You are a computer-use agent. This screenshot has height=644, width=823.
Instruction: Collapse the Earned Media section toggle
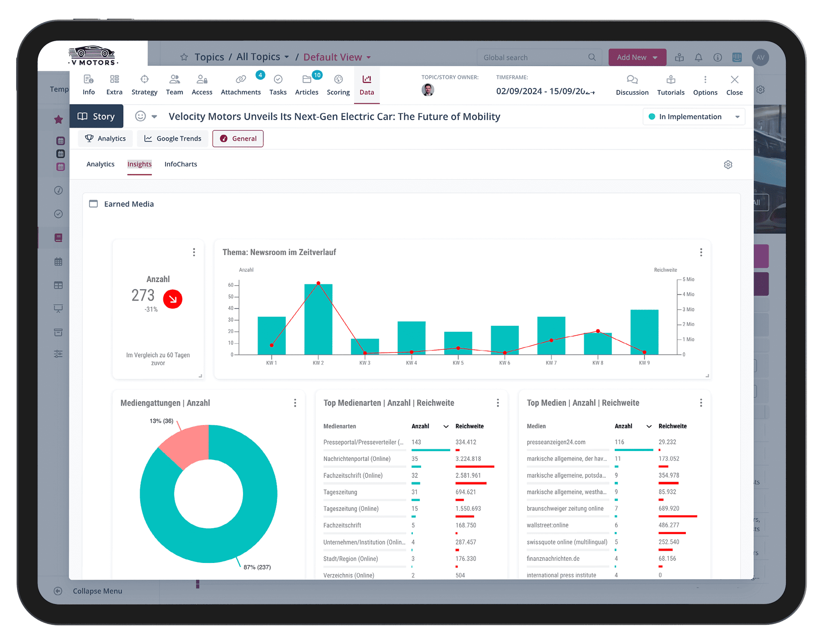[x=93, y=204]
